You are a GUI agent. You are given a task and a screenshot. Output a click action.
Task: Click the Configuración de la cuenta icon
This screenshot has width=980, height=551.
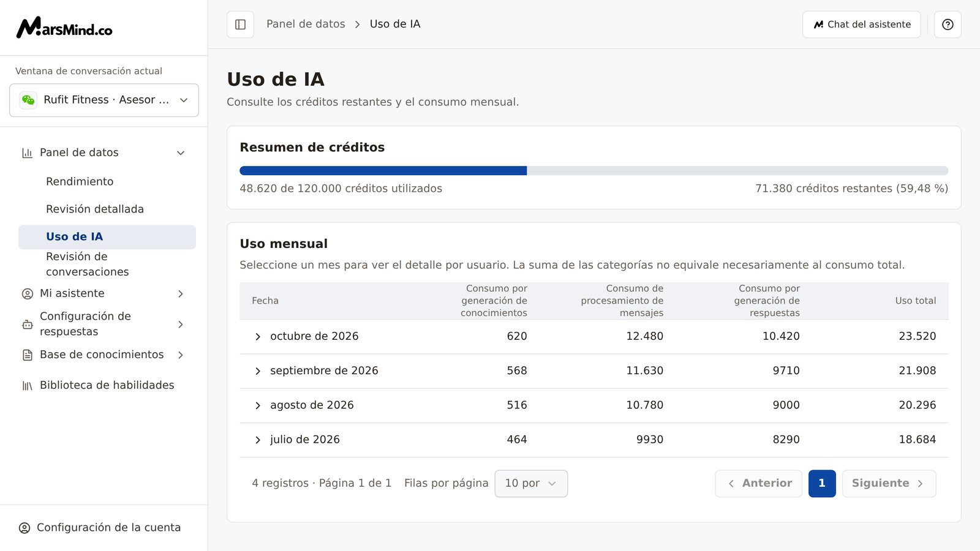point(24,528)
